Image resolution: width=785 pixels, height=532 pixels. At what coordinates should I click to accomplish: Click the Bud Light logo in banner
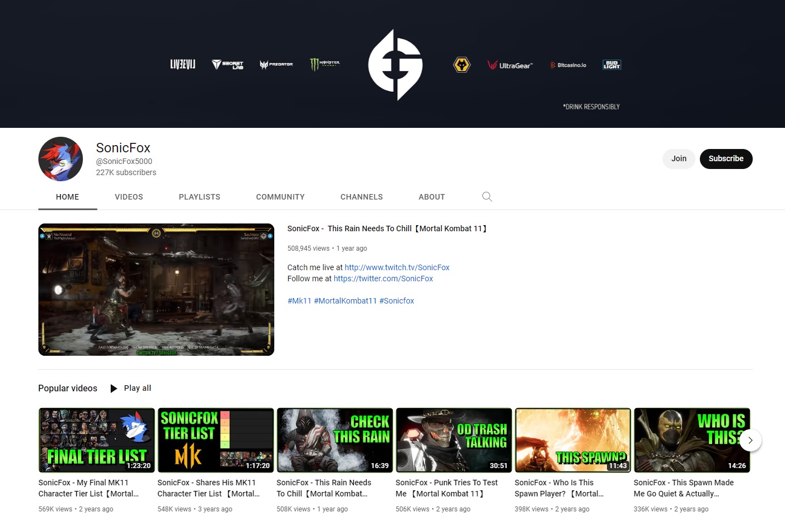(611, 65)
